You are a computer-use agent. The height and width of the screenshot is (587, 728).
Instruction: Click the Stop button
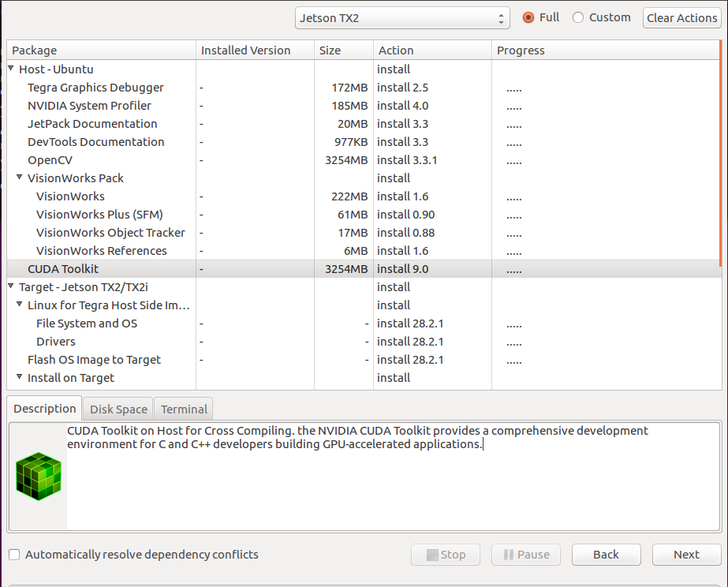tap(446, 555)
